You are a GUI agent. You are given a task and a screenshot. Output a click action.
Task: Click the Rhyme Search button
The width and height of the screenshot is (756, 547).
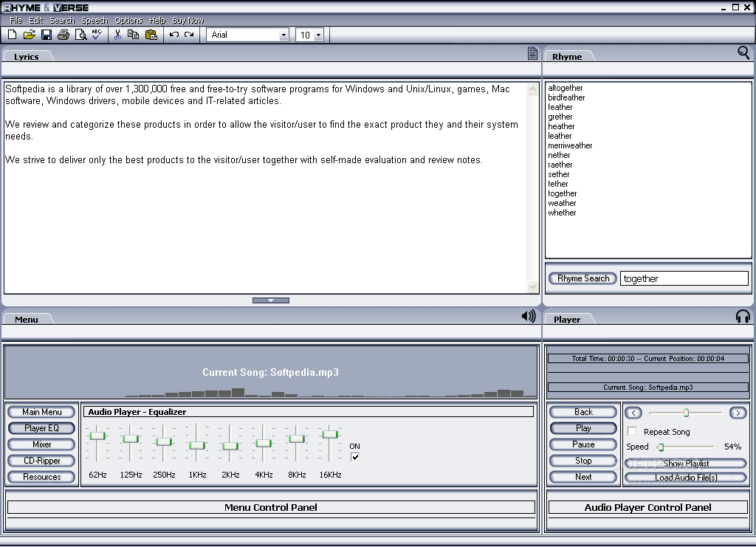583,278
